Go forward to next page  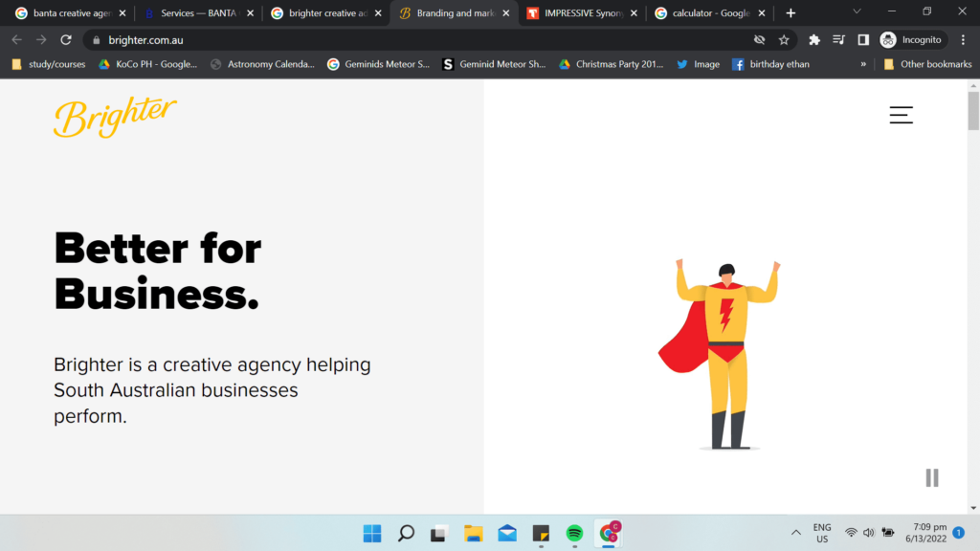coord(41,40)
